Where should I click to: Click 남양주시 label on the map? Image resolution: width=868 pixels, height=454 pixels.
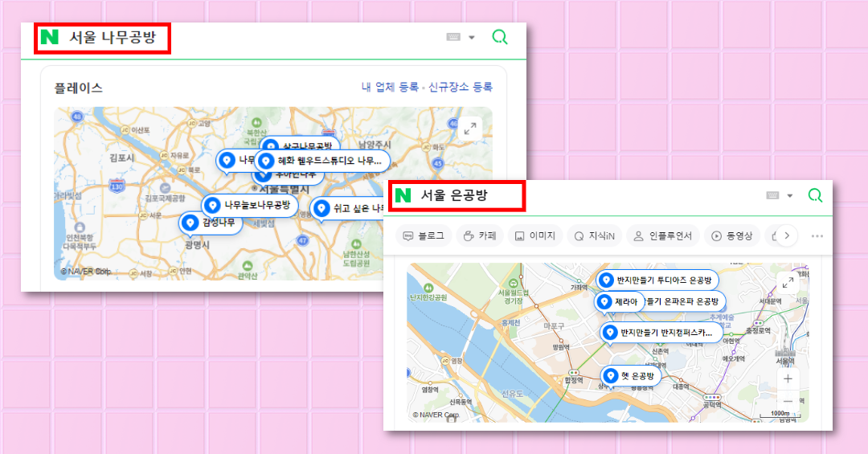[375, 145]
